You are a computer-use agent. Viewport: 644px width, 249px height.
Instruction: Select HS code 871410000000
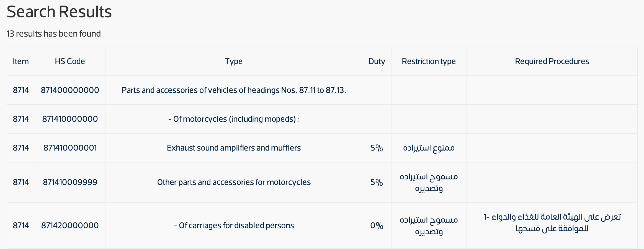[x=70, y=119]
